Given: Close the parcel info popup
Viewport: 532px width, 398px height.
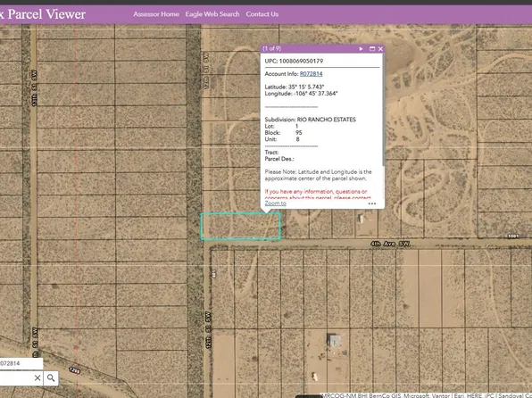Looking at the screenshot, I should coord(380,49).
